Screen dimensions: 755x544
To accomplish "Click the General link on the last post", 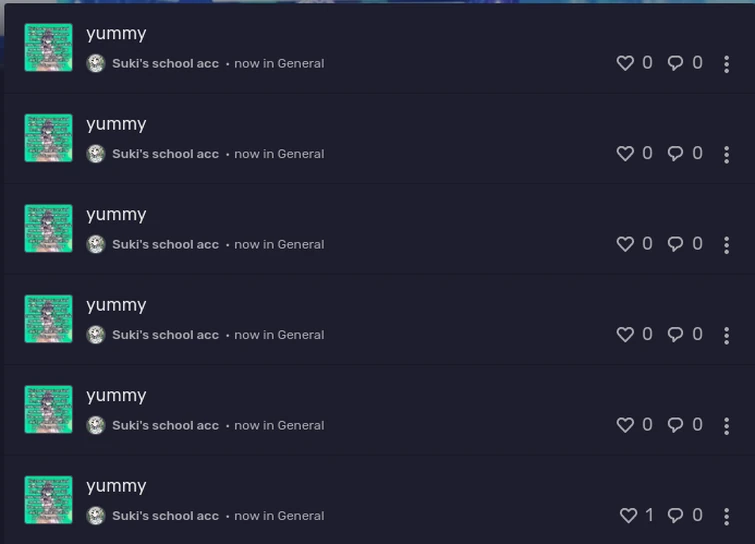I will [x=300, y=516].
